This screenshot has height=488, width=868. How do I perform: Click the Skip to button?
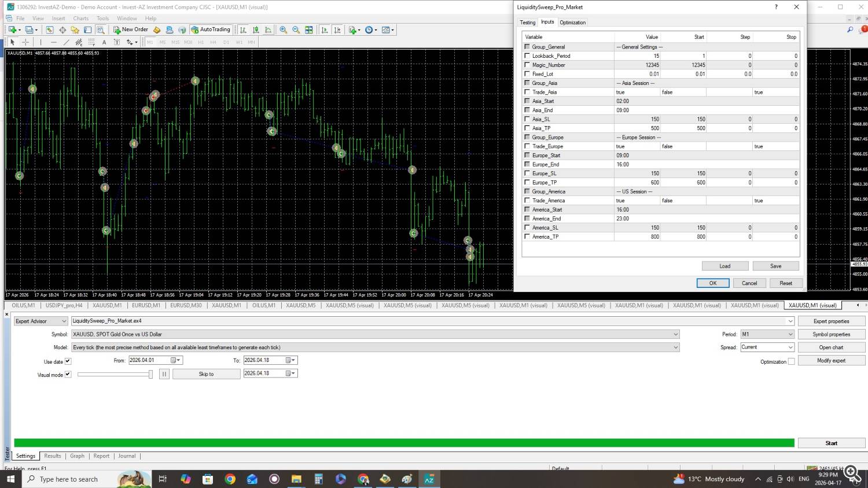click(207, 374)
